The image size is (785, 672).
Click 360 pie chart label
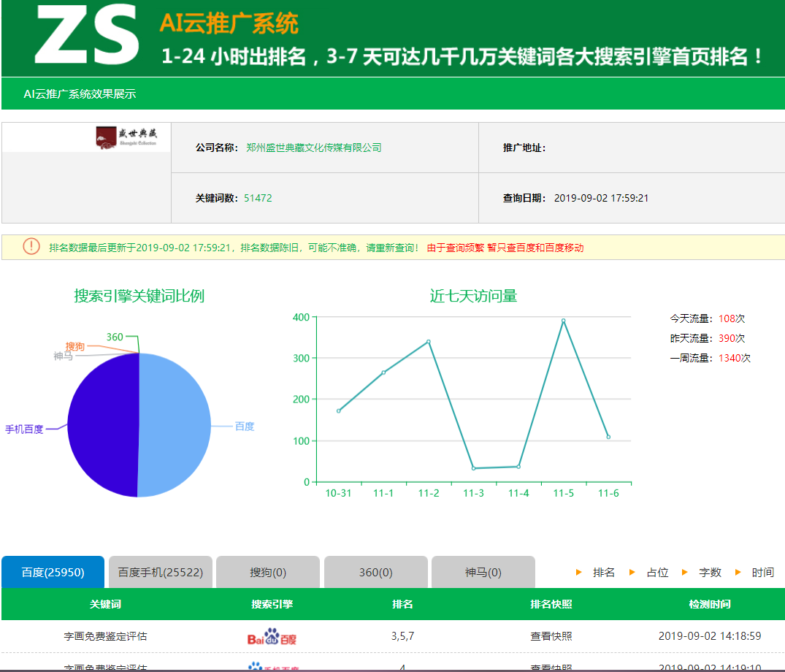tap(115, 337)
